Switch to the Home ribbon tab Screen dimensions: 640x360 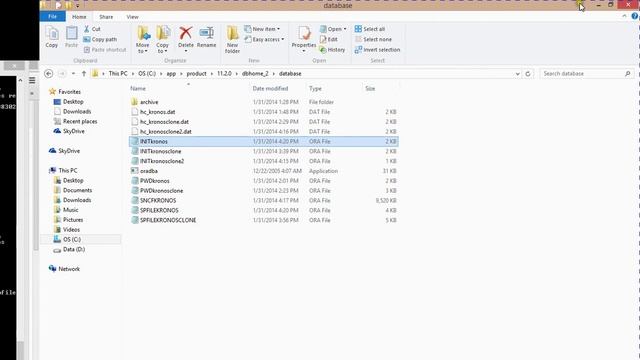point(79,17)
